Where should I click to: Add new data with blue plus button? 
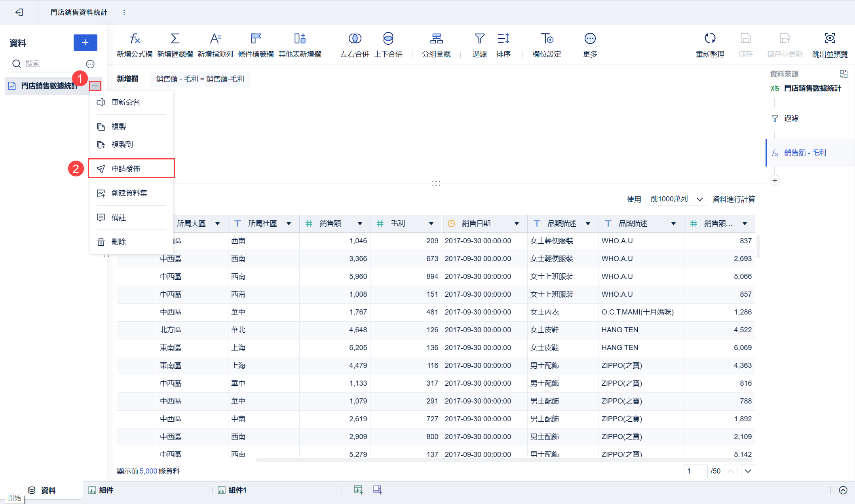click(x=85, y=43)
